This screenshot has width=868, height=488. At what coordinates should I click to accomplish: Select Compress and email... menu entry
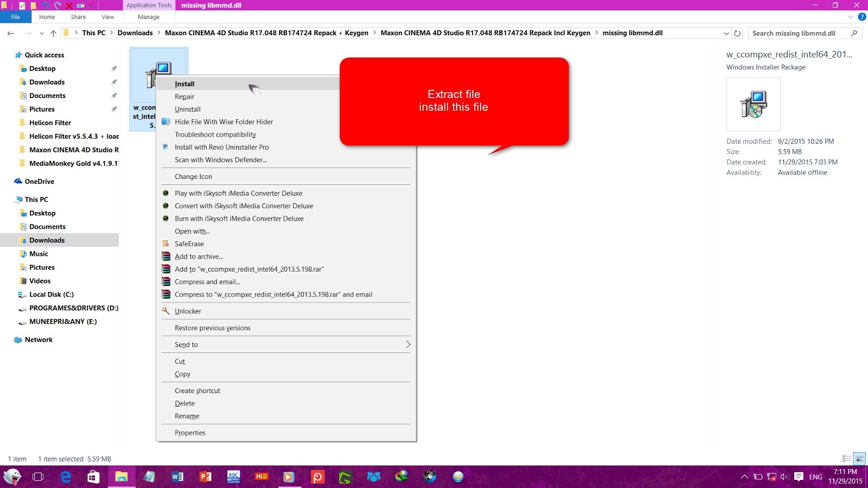pos(286,282)
